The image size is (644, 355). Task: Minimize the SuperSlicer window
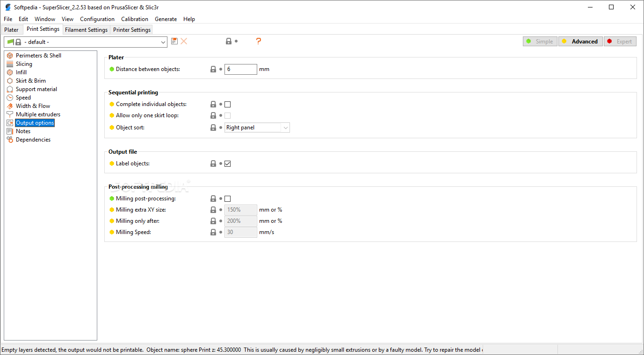click(x=590, y=7)
